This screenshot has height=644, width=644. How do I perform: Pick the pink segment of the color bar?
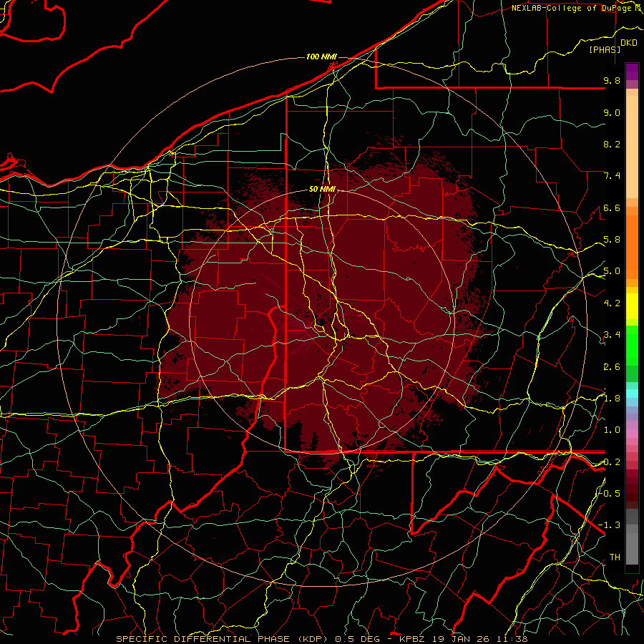point(632,434)
